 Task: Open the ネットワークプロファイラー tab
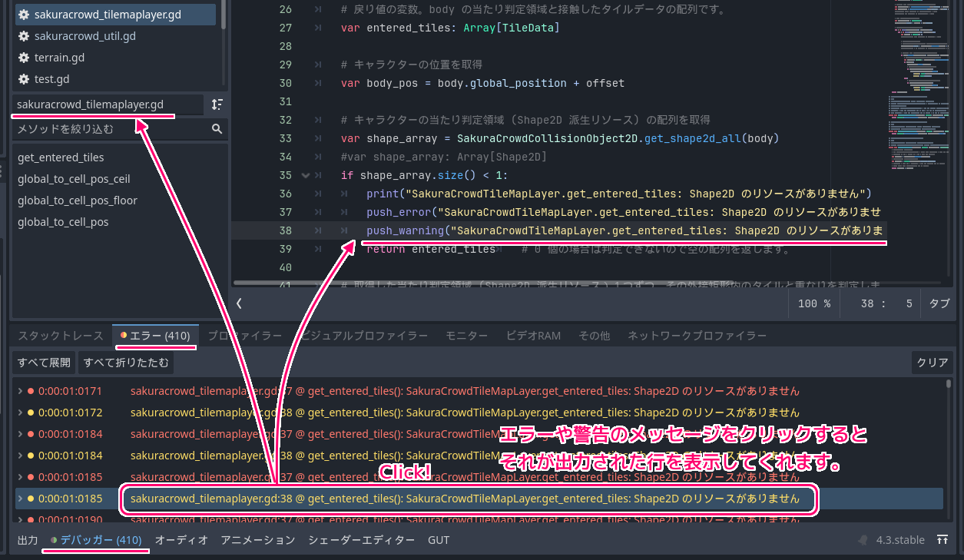(x=697, y=336)
